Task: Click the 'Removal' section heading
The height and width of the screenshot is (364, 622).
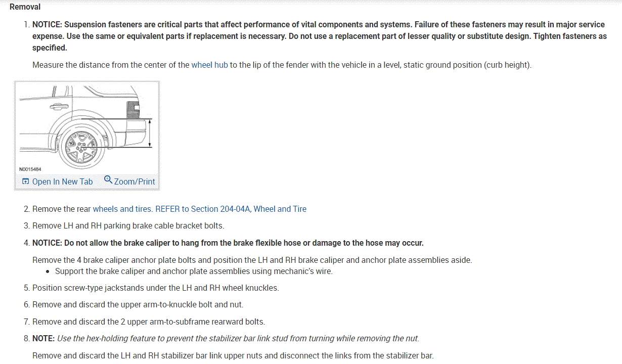Action: coord(25,7)
